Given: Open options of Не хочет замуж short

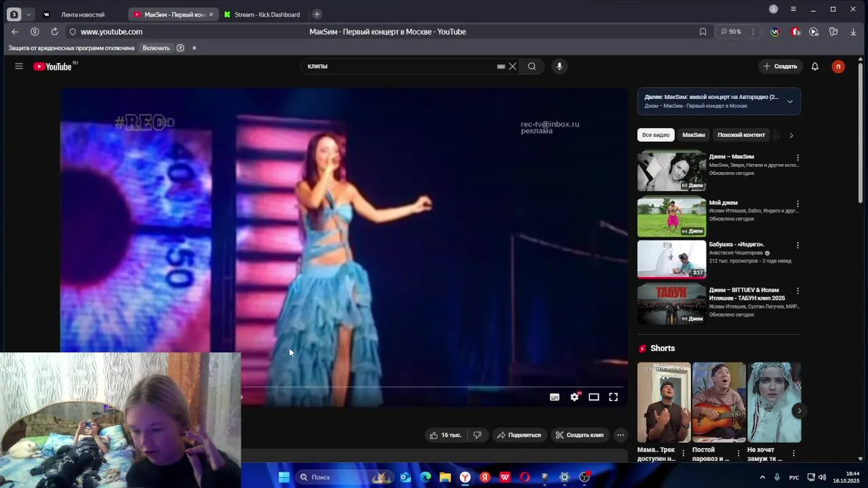Looking at the screenshot, I should pos(793,453).
